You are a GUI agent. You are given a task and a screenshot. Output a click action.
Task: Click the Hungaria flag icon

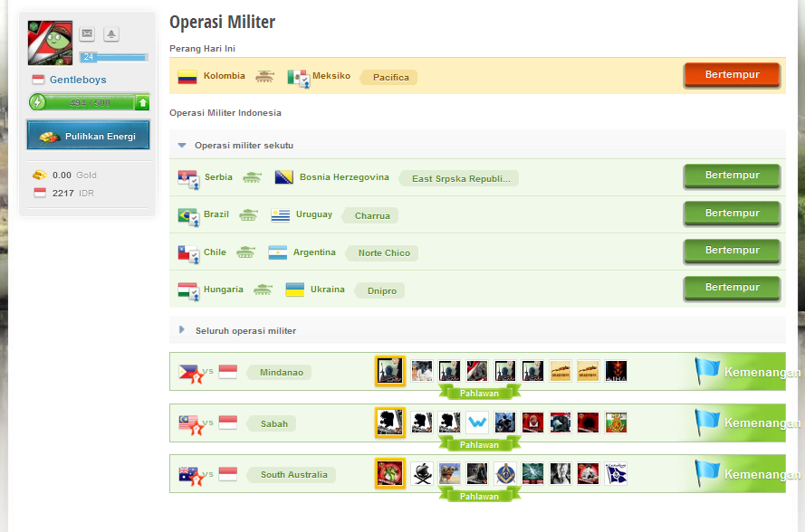pos(188,291)
